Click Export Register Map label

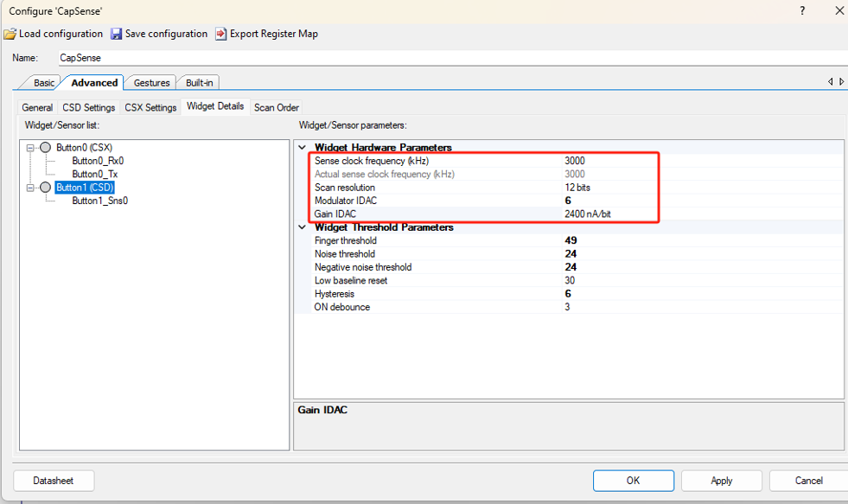point(274,34)
